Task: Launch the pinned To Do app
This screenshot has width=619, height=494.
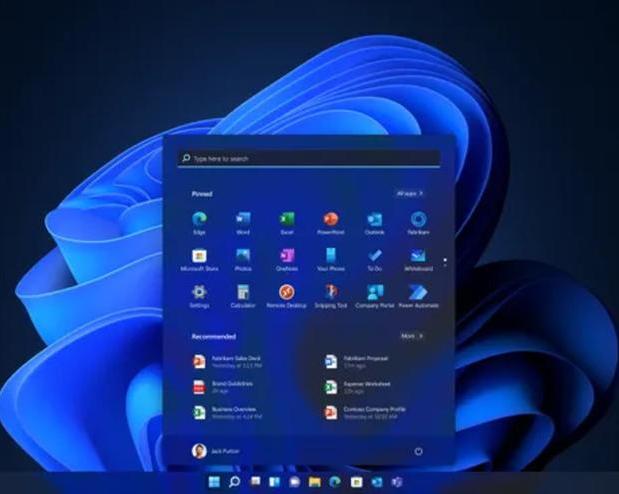Action: 375,259
